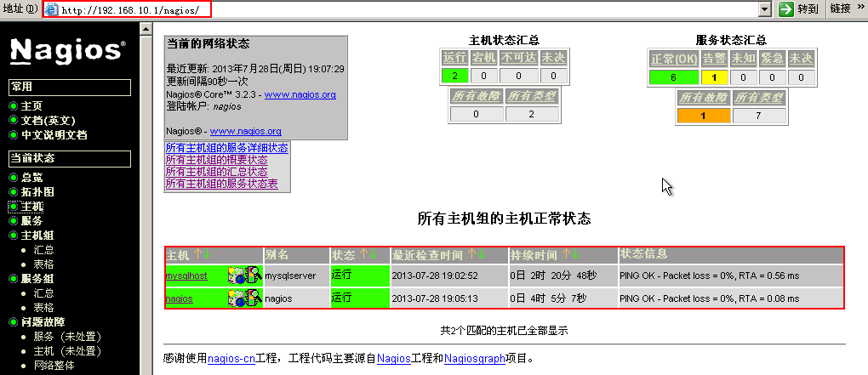Viewport: 868px width, 375px height.
Task: Sort 持续时间 column descending arrow
Action: [576, 254]
